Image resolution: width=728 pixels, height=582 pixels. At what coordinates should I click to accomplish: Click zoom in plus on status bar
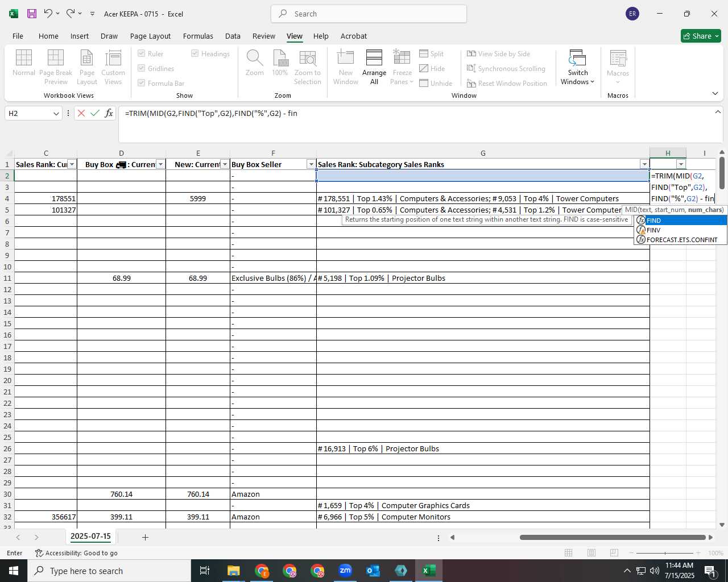[698, 553]
